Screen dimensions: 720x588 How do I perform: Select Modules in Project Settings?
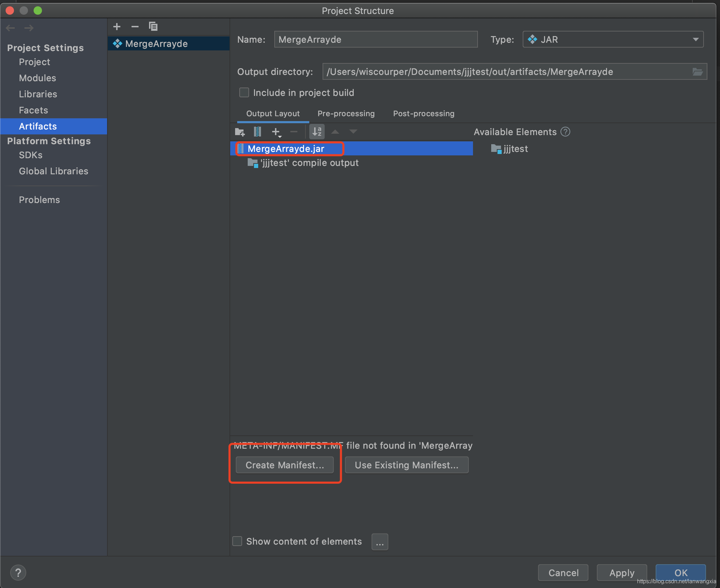pos(37,78)
